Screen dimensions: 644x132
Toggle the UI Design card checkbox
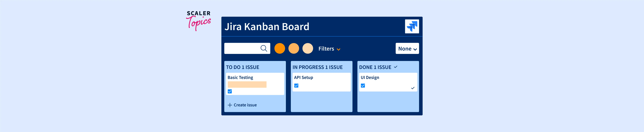tap(363, 86)
